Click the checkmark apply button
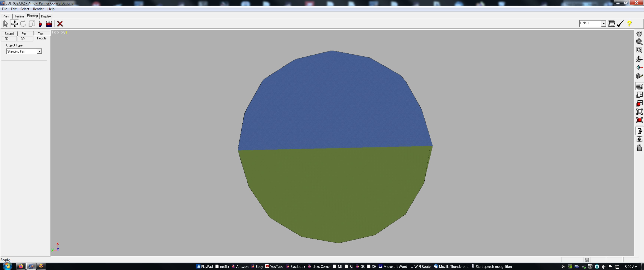Image resolution: width=644 pixels, height=270 pixels. tap(620, 24)
